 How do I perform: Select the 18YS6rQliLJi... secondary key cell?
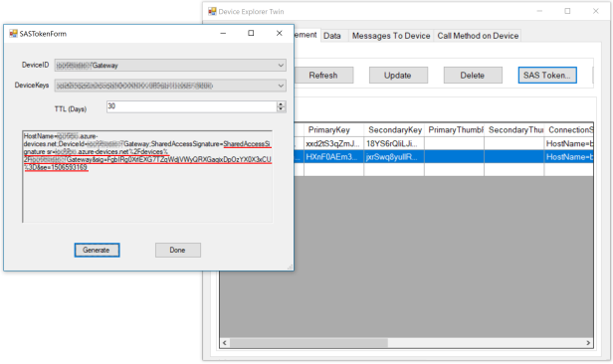(x=394, y=144)
